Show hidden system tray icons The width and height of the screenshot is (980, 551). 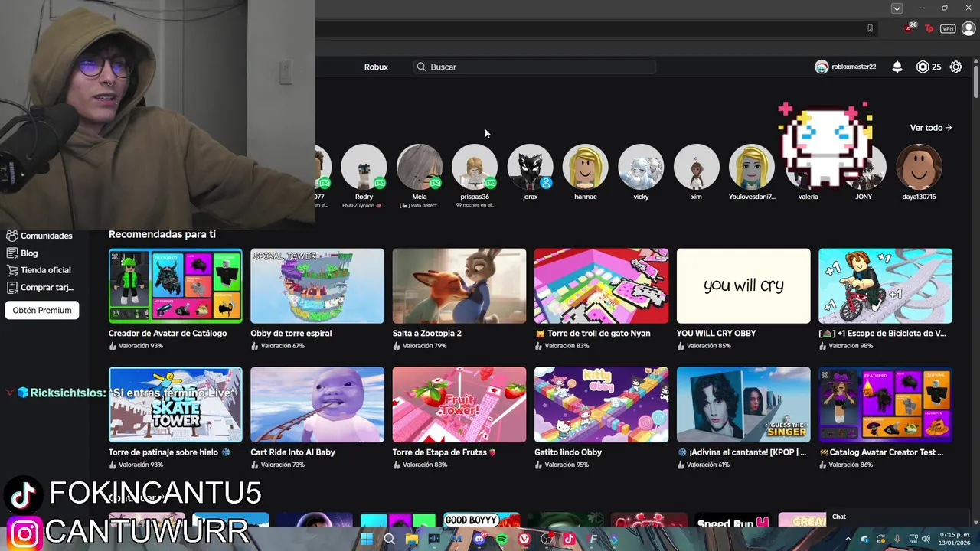pyautogui.click(x=850, y=540)
